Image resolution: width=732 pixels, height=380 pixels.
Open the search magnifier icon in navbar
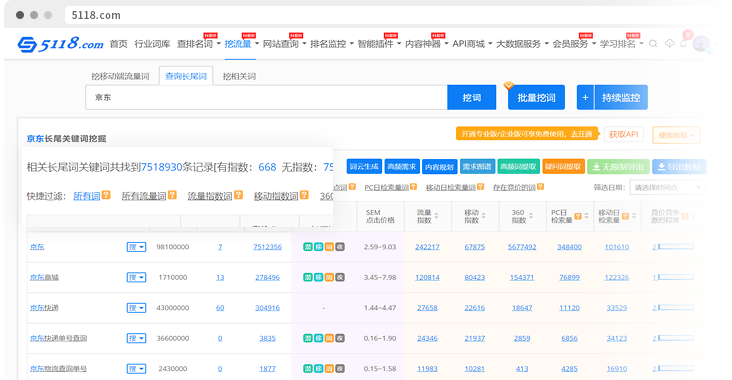point(653,43)
